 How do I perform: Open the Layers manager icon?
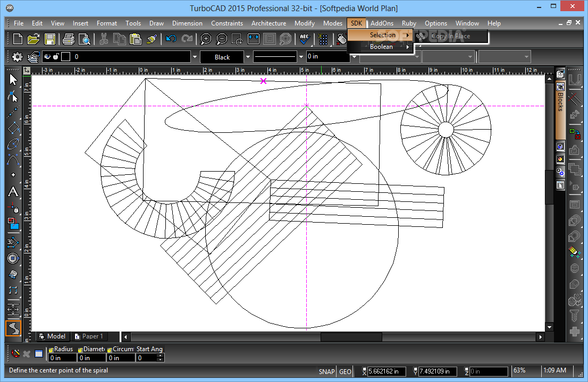click(33, 57)
